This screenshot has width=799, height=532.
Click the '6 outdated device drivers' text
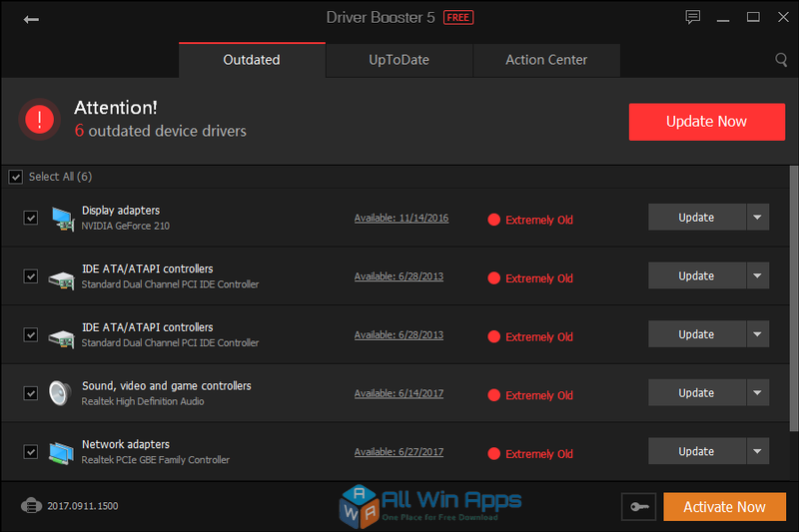tap(161, 131)
